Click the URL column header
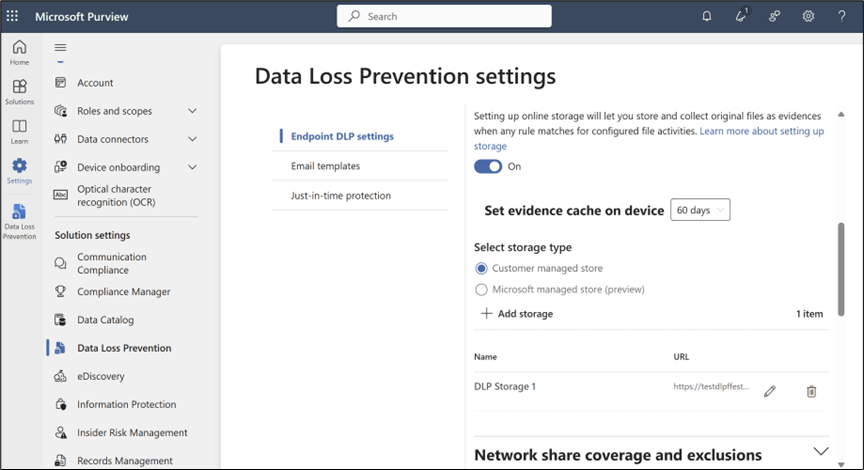Image resolution: width=864 pixels, height=470 pixels. click(681, 356)
